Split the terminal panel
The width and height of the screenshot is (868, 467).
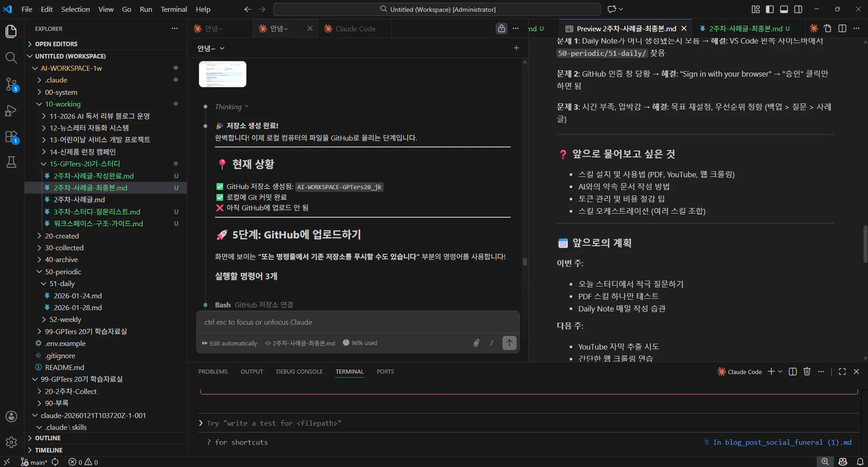pos(793,372)
